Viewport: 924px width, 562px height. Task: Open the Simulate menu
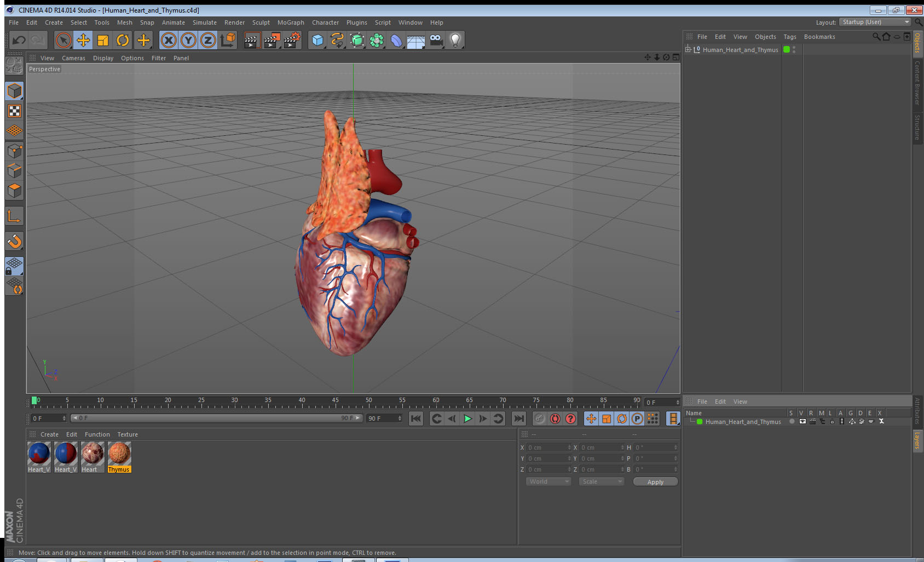point(205,22)
